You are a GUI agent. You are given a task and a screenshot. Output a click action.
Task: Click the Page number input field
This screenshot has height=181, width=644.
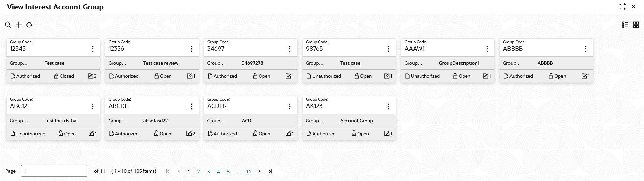click(x=54, y=171)
